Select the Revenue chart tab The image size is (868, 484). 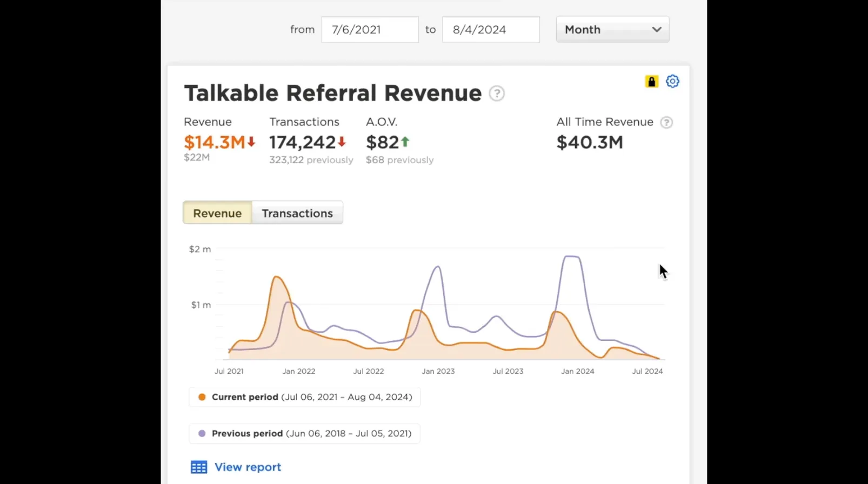(217, 213)
